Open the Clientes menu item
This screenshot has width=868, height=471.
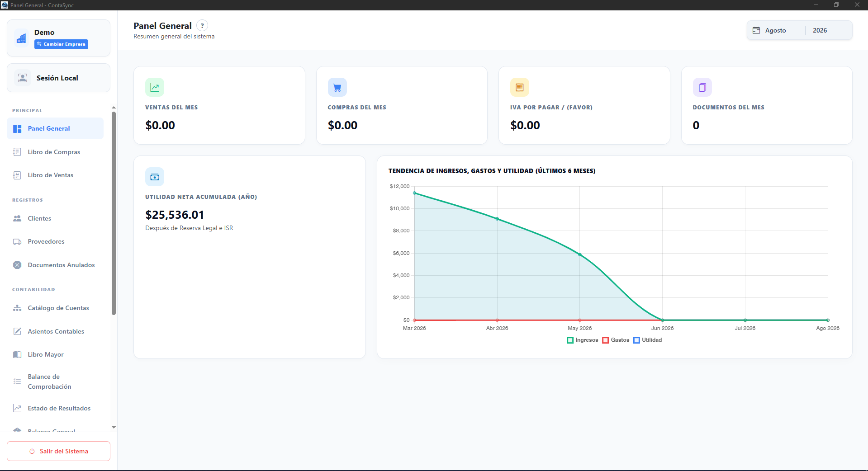coord(55,218)
